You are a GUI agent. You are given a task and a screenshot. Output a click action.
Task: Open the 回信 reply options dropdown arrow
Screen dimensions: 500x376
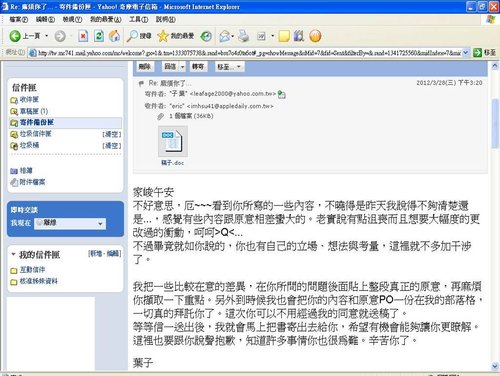(x=183, y=67)
